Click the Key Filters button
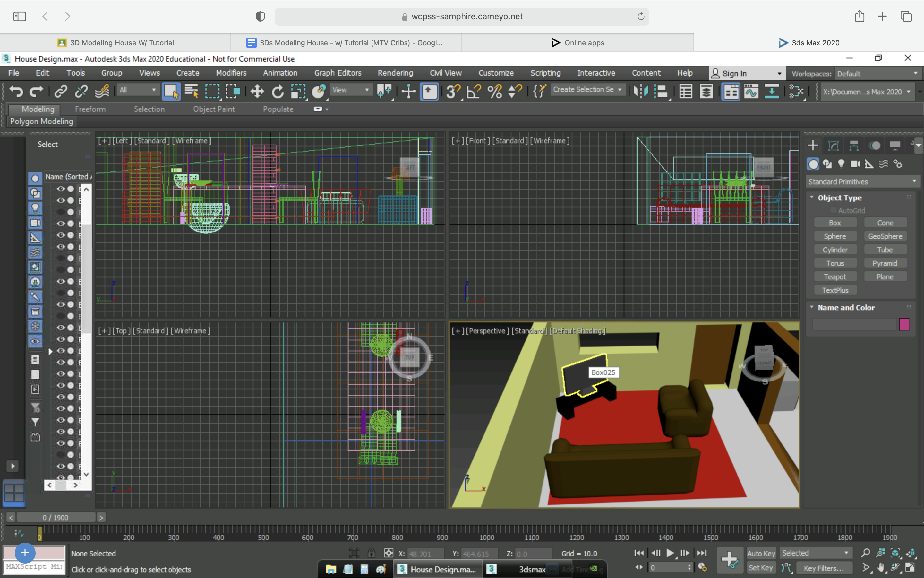 [824, 568]
